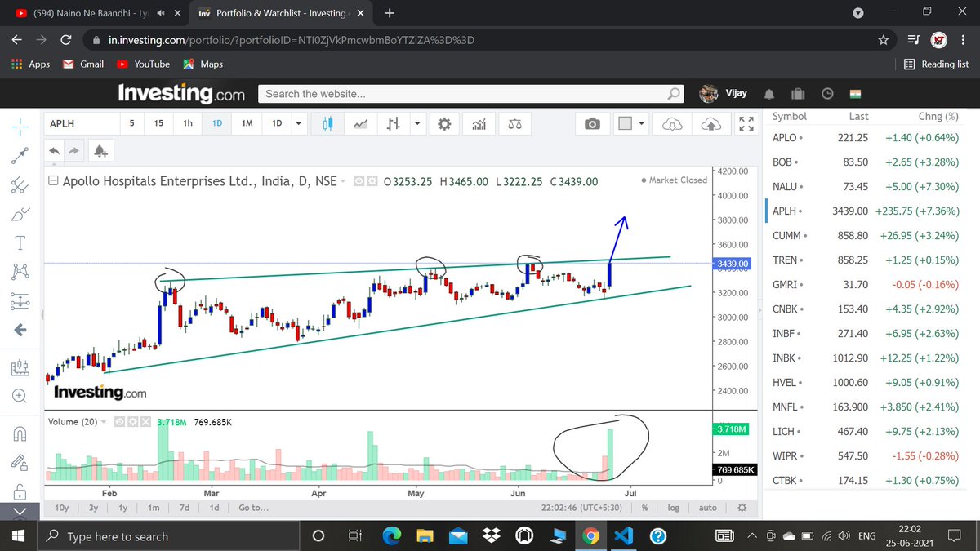Toggle auto scale mode
Viewport: 980px width, 551px height.
[707, 508]
